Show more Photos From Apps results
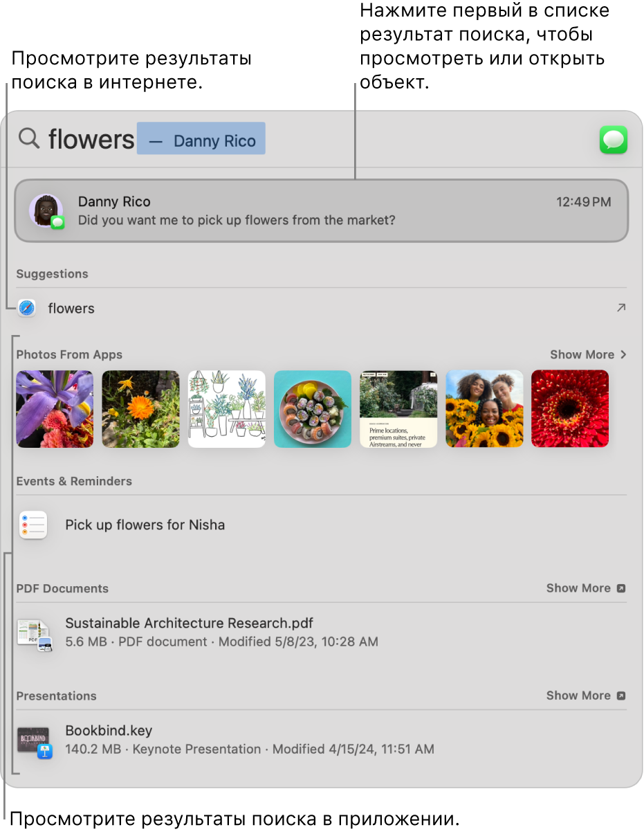The height and width of the screenshot is (834, 644). pyautogui.click(x=588, y=354)
